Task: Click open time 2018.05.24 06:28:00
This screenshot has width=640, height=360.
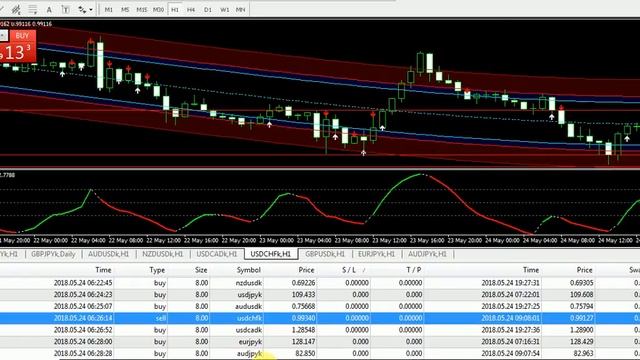Action: tap(83, 342)
